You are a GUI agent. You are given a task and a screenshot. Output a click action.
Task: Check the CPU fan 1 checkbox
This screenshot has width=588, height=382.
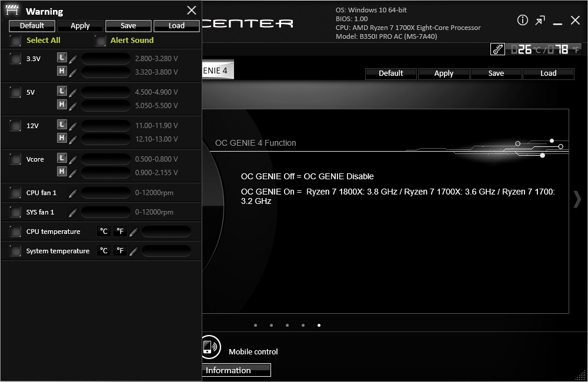click(x=15, y=193)
